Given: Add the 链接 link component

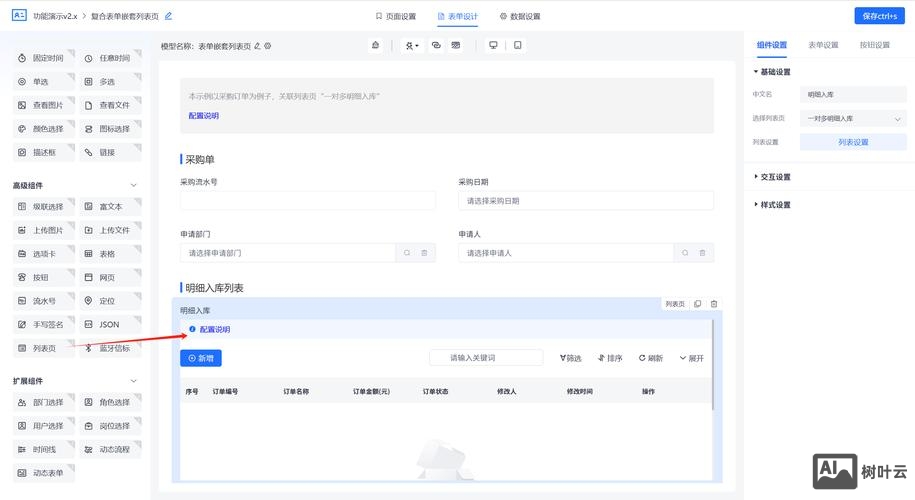Looking at the screenshot, I should tap(110, 152).
